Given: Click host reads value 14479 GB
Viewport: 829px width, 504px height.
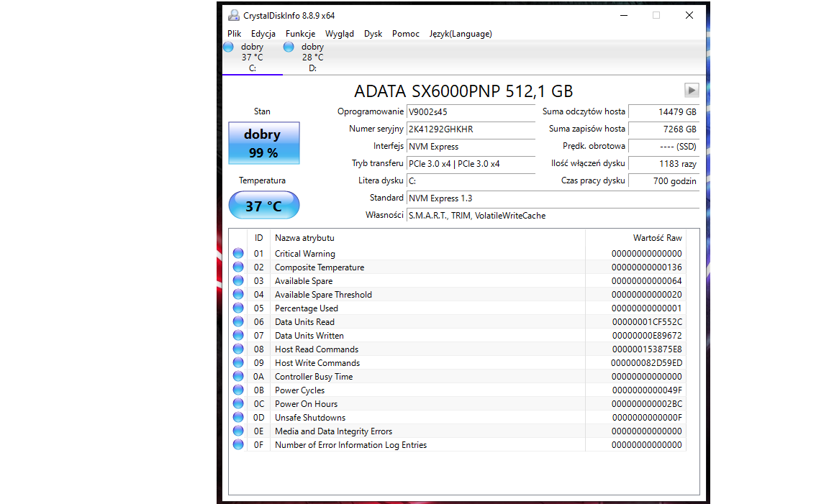Looking at the screenshot, I should pyautogui.click(x=663, y=112).
